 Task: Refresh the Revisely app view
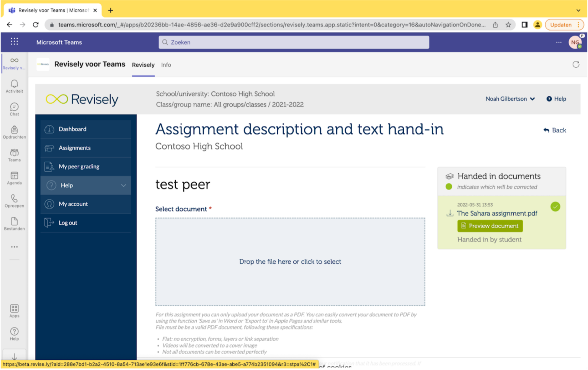tap(576, 64)
